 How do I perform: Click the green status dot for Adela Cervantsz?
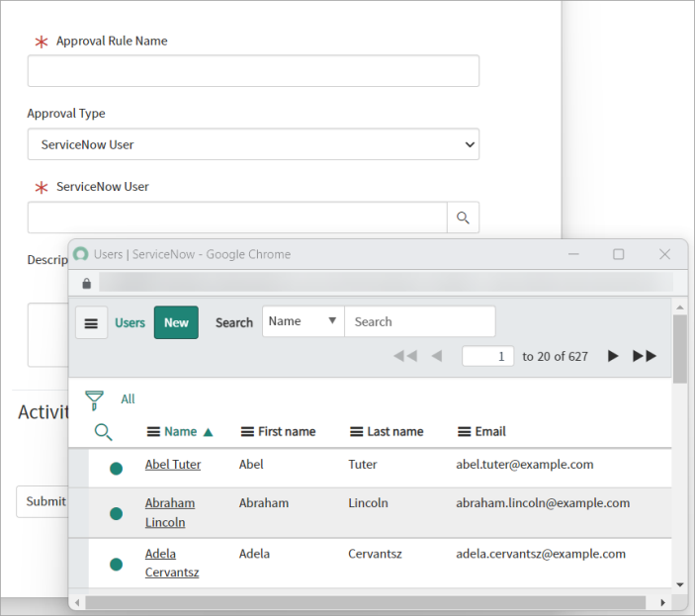(x=116, y=565)
